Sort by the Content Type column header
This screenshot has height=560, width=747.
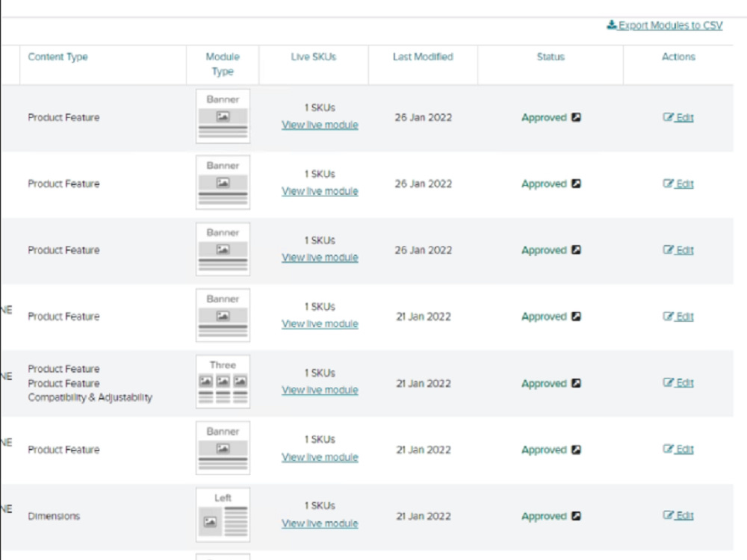click(58, 57)
